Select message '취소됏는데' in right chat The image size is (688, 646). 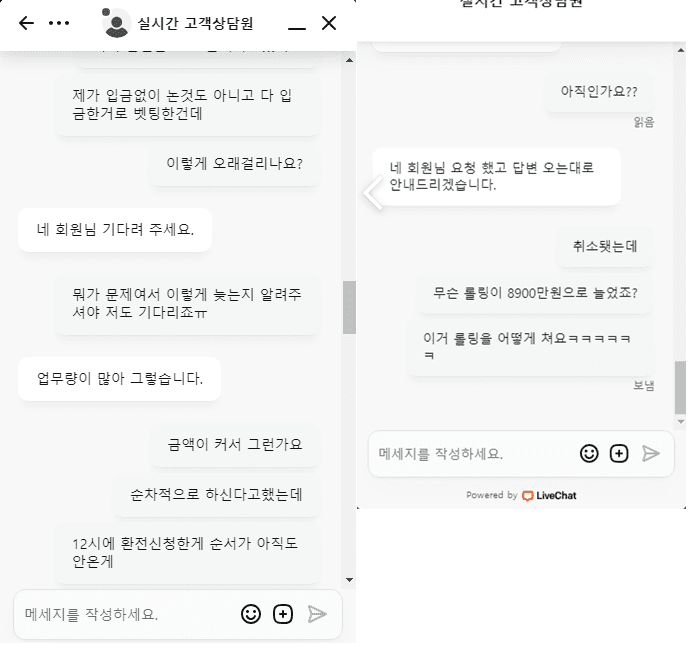point(605,246)
